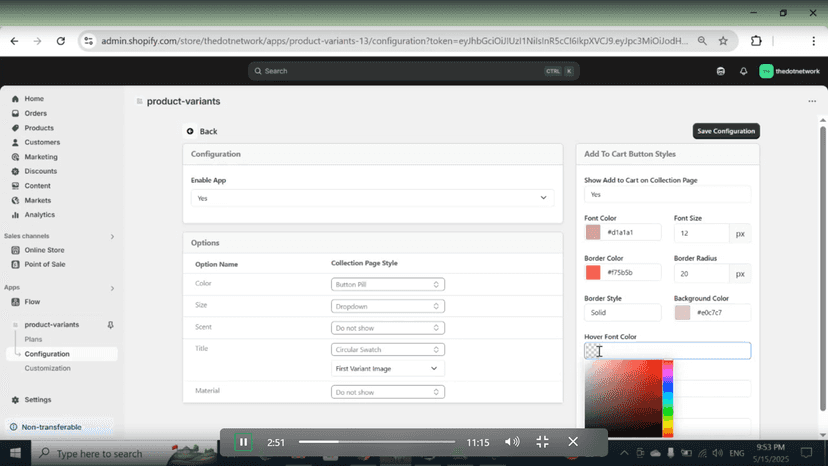
Task: Pick a hue on color slider
Action: (668, 399)
